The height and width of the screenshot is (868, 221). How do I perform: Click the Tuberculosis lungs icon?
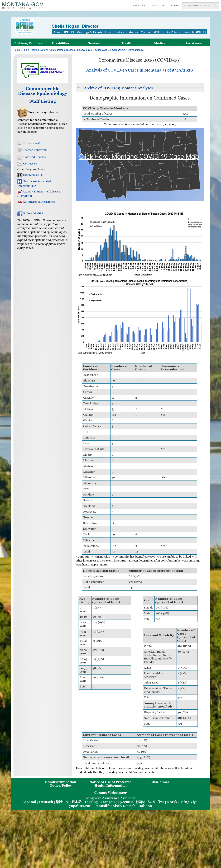[20, 175]
